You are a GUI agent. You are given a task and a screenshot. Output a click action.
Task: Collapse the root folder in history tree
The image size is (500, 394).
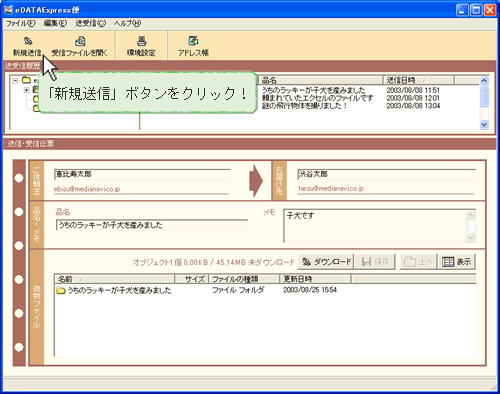click(15, 81)
